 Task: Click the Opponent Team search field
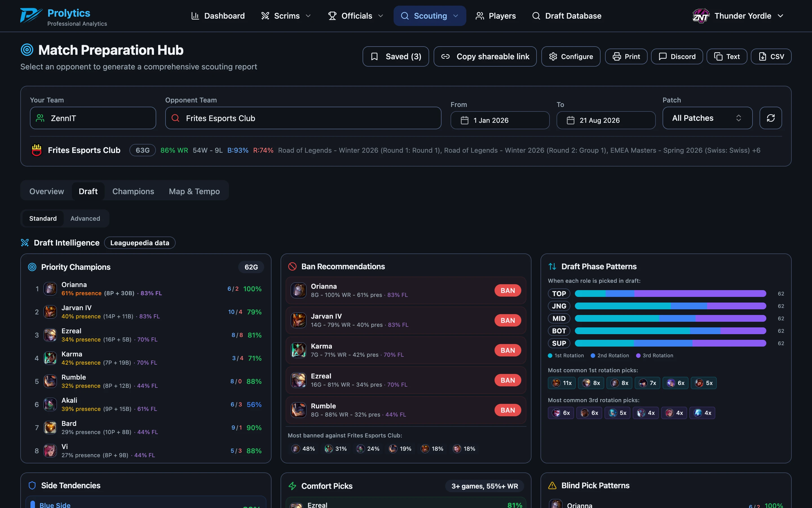(303, 118)
